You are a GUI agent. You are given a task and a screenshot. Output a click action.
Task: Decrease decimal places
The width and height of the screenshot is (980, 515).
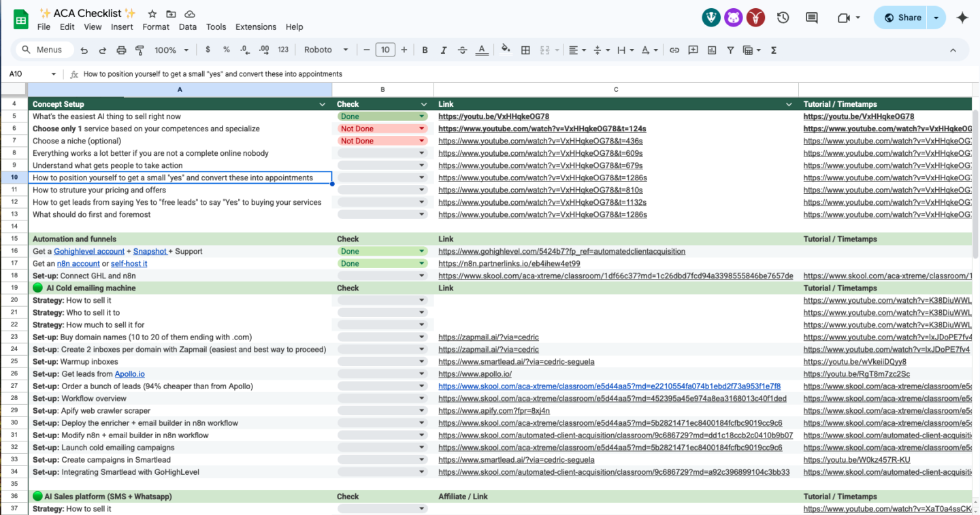pyautogui.click(x=245, y=50)
